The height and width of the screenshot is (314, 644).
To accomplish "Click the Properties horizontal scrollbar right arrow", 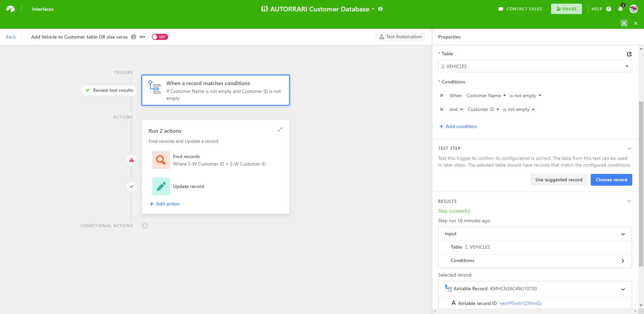I will click(635, 311).
